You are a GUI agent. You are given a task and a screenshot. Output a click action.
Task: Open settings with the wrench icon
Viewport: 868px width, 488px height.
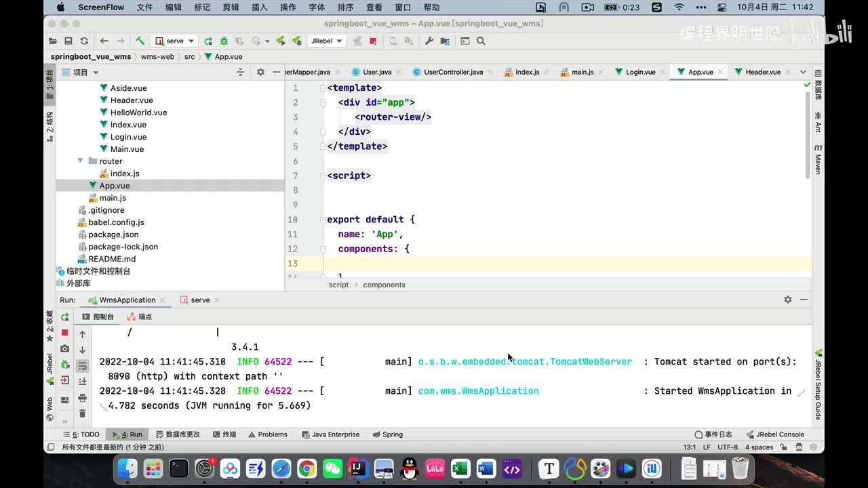pyautogui.click(x=429, y=41)
